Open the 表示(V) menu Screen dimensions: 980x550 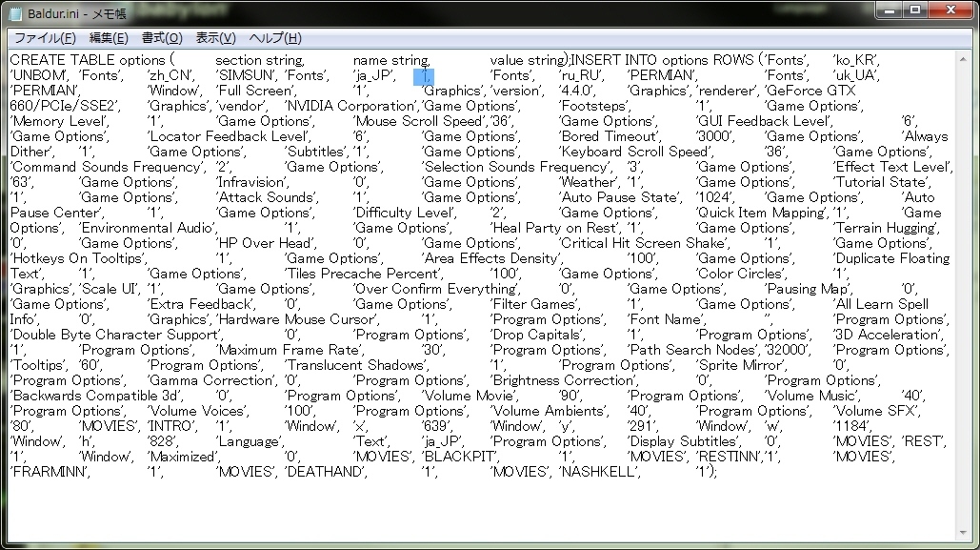click(215, 38)
